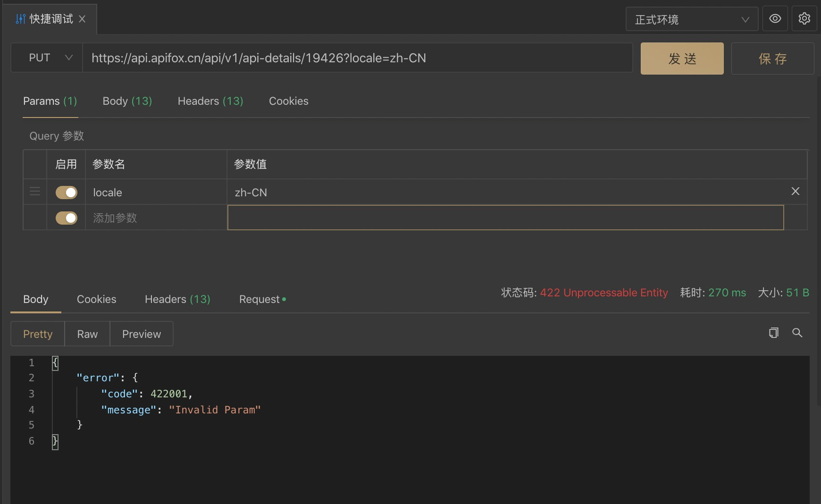
Task: Copy the response body
Action: pyautogui.click(x=773, y=333)
